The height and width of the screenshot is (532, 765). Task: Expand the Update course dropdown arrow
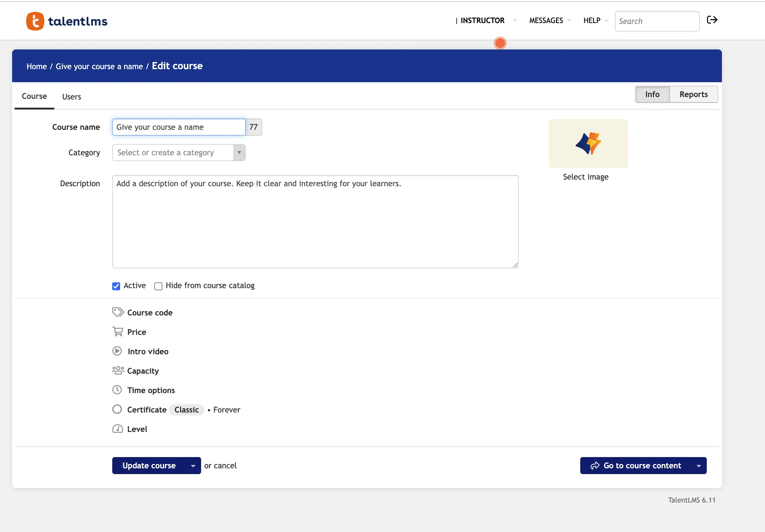pyautogui.click(x=193, y=466)
